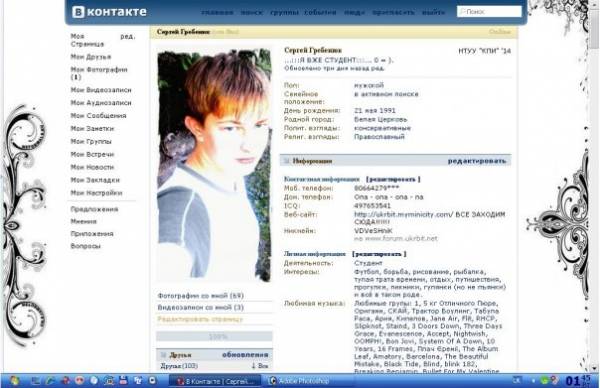Click the taskbar clock
The height and width of the screenshot is (388, 600).
577,381
